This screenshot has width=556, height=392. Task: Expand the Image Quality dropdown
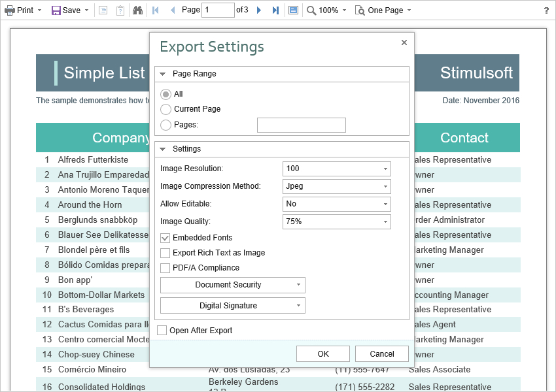(x=337, y=221)
